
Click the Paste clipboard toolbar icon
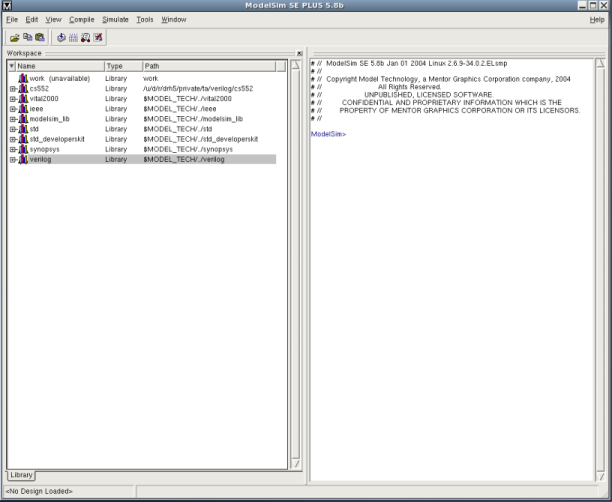click(x=40, y=37)
